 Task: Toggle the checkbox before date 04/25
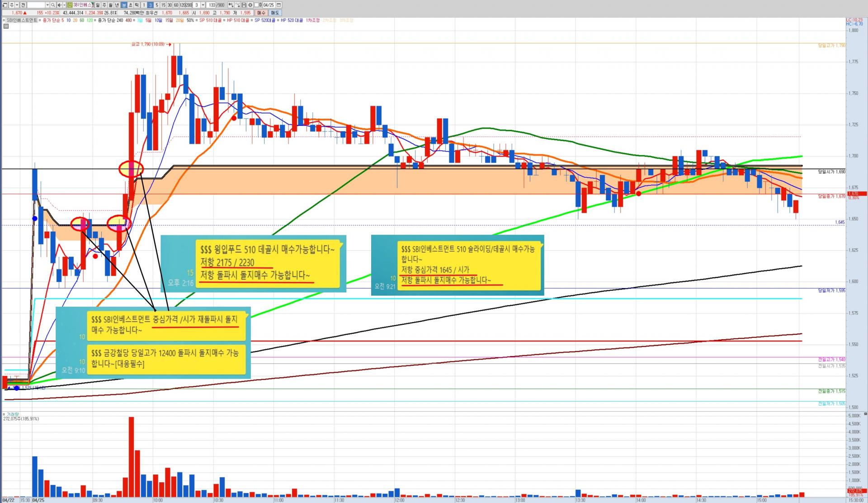(x=256, y=5)
